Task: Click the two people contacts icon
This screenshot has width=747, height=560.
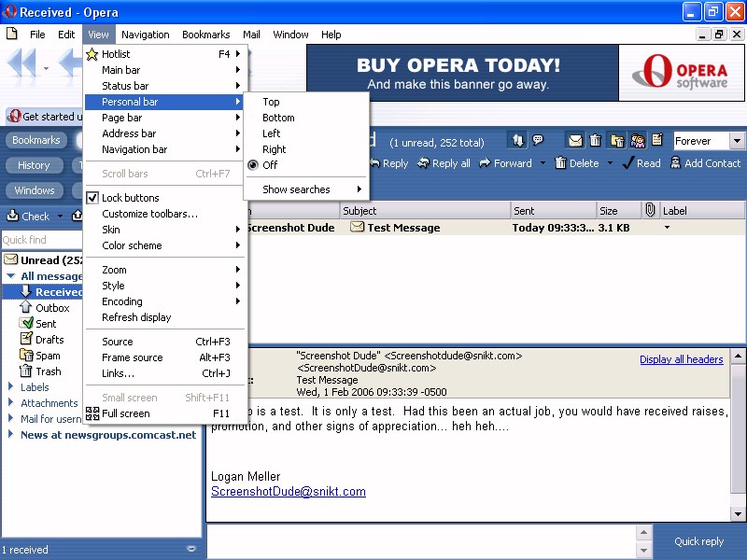Action: [x=638, y=141]
